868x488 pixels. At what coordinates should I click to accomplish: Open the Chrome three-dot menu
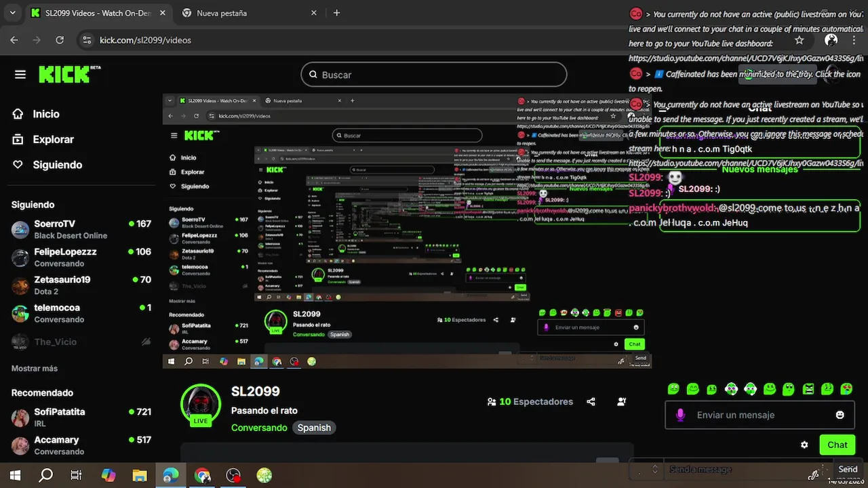coord(853,40)
